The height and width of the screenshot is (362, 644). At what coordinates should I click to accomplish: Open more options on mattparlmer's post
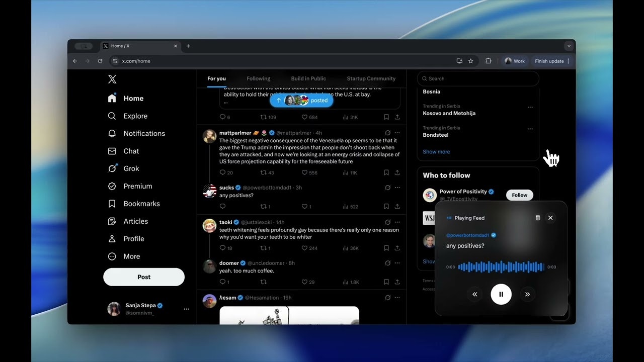point(397,133)
